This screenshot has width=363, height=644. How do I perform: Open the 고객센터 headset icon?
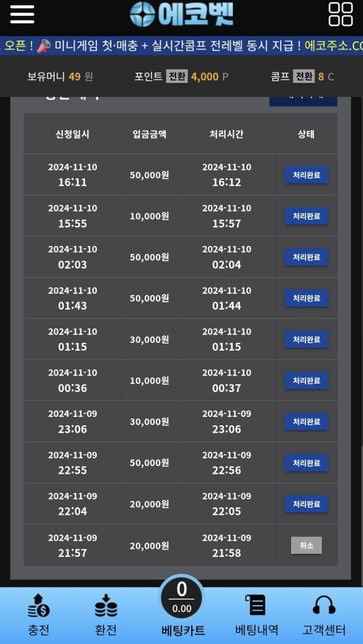coord(324,607)
